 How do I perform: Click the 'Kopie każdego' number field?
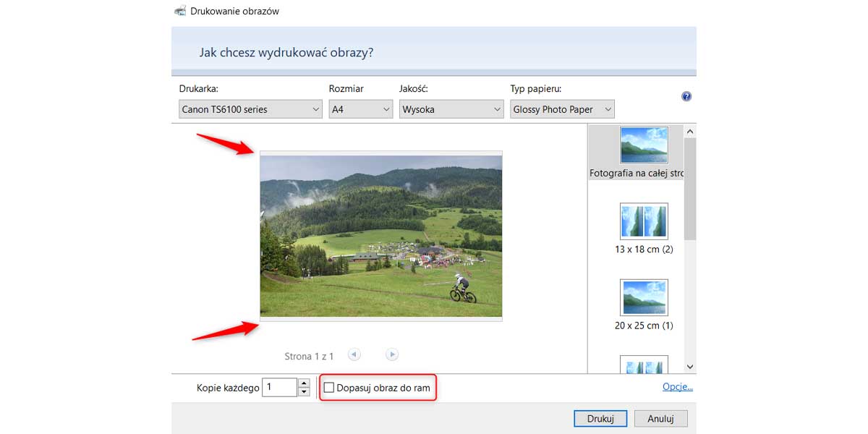click(279, 388)
